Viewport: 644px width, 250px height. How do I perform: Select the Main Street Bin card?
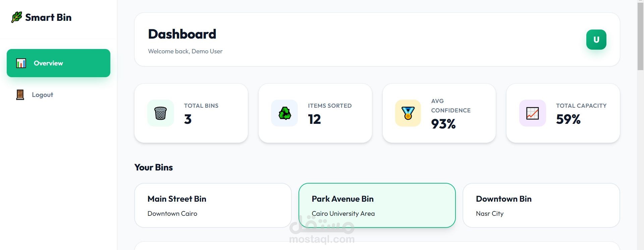pos(213,205)
